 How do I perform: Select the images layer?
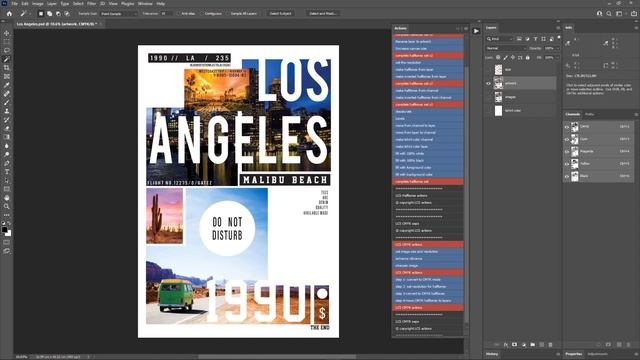pos(520,97)
